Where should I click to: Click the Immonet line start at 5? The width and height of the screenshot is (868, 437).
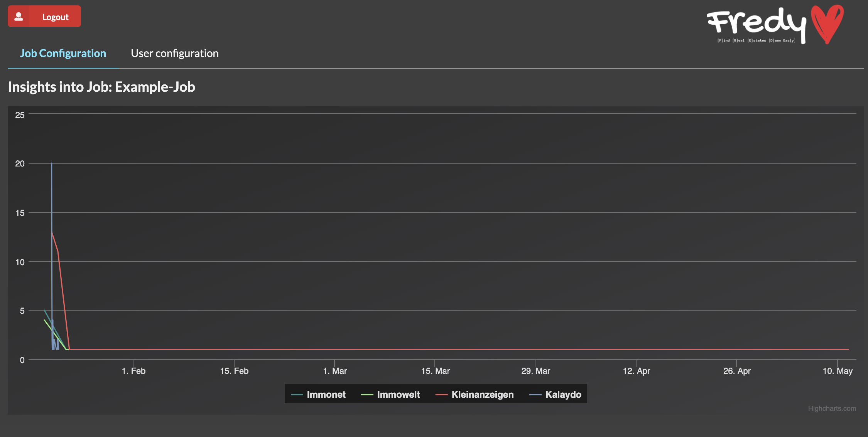pos(44,310)
